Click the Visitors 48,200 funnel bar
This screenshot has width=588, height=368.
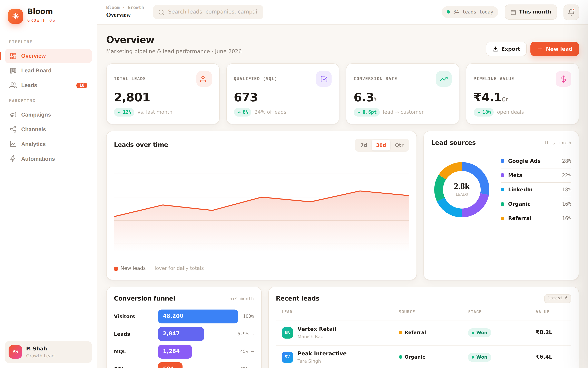point(198,316)
